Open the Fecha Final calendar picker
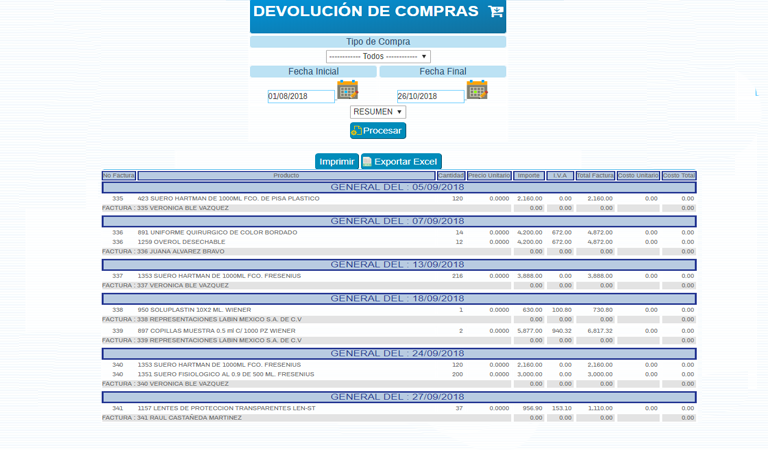 point(477,90)
